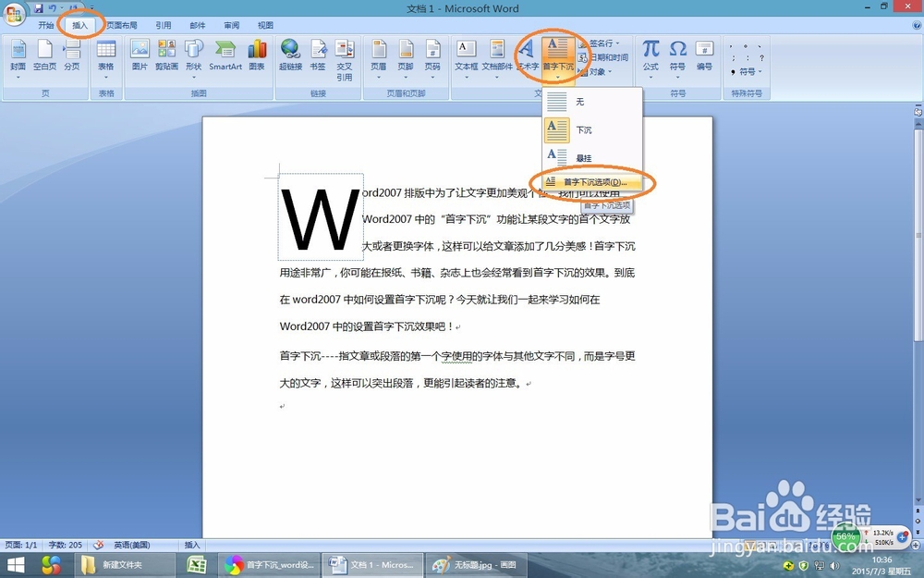
Task: Open Word help question-mark icon
Action: coord(917,25)
